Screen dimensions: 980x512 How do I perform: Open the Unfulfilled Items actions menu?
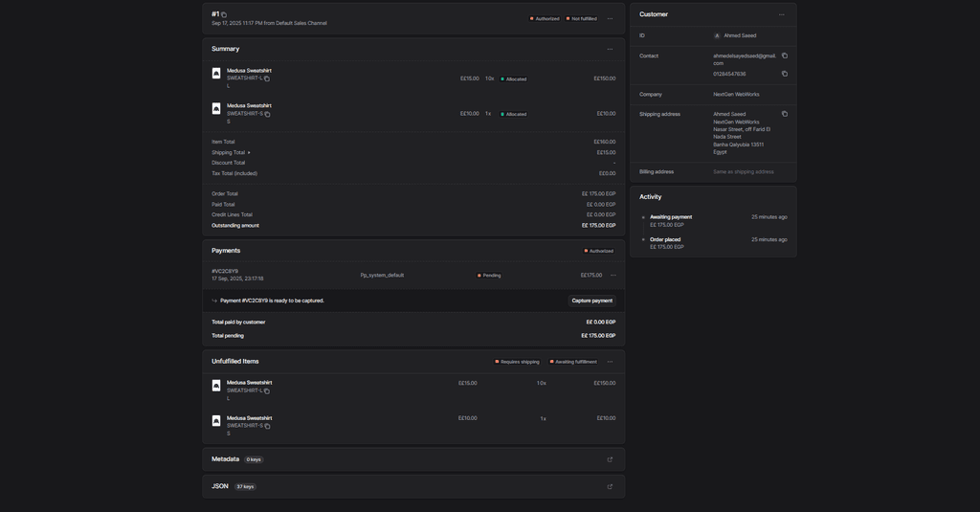click(x=610, y=362)
